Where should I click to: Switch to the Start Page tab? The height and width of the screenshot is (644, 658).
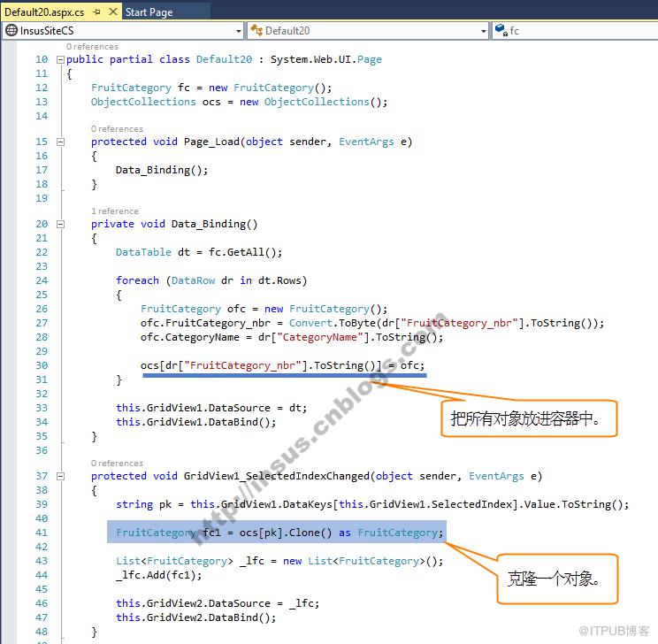point(149,12)
